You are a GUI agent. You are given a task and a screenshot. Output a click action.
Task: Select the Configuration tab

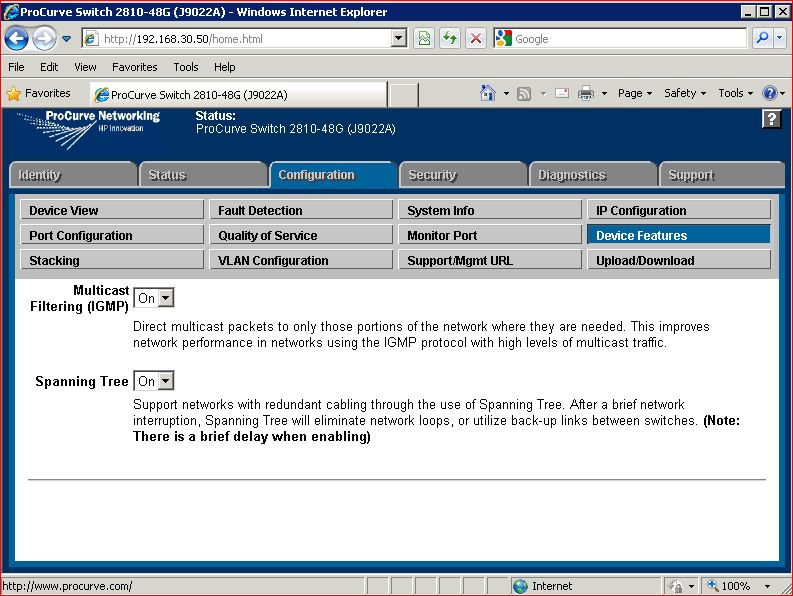[333, 175]
